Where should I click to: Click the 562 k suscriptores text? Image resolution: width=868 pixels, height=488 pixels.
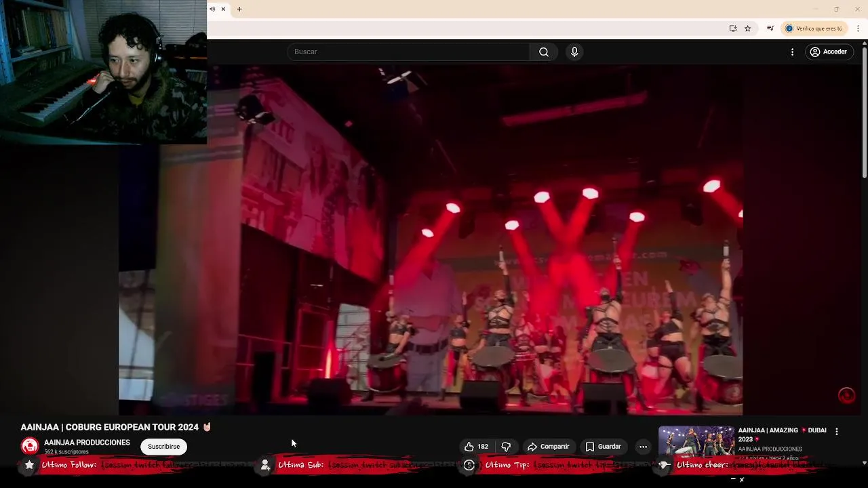[x=66, y=452]
